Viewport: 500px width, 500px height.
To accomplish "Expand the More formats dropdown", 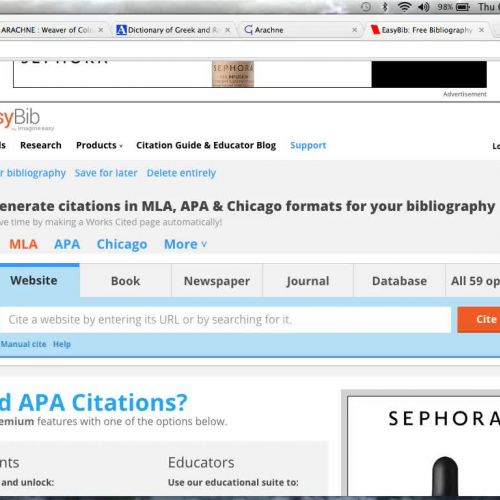I will 185,244.
